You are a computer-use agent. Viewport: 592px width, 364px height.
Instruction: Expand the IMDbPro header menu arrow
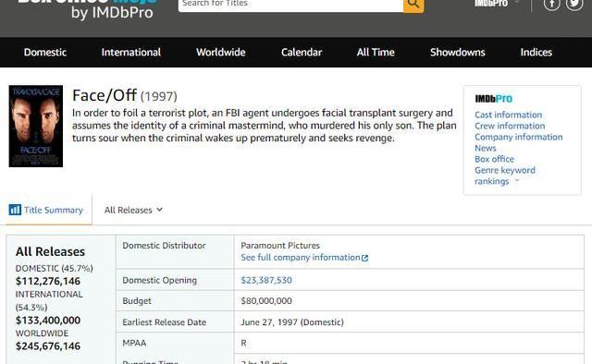point(517,3)
